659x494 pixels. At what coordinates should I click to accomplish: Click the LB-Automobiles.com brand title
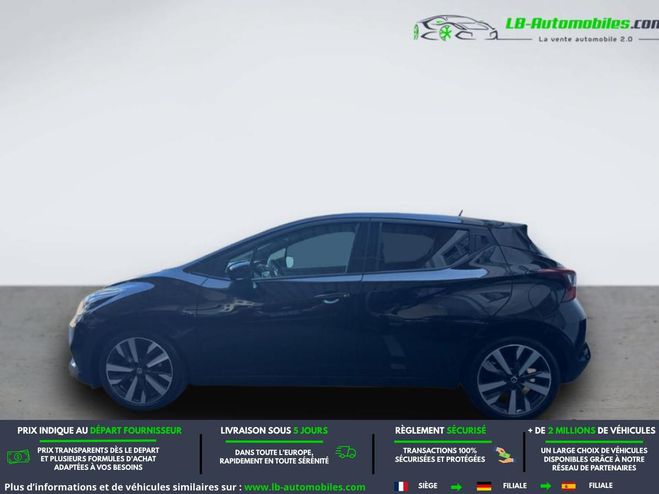582,23
